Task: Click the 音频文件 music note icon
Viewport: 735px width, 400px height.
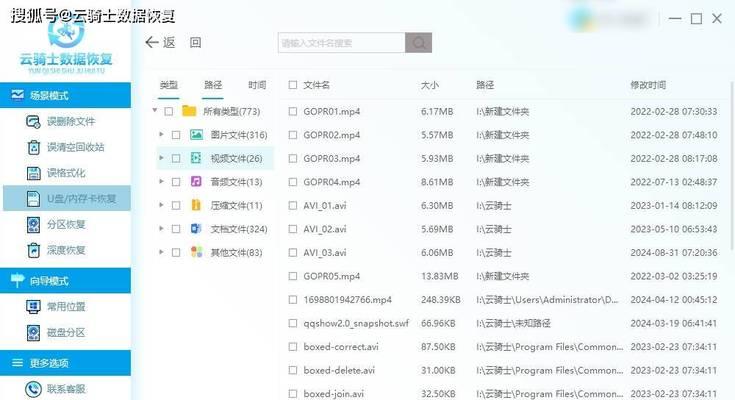Action: coord(196,181)
